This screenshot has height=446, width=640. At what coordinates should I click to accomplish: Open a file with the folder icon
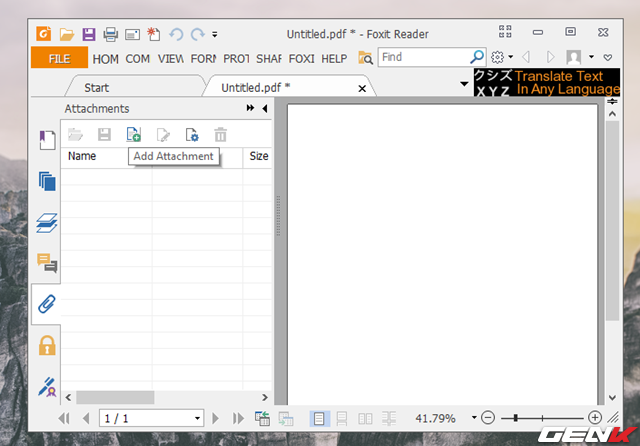67,34
